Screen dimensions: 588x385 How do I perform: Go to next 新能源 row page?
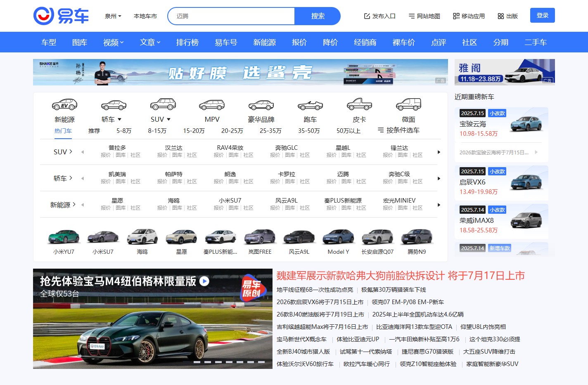click(x=439, y=205)
